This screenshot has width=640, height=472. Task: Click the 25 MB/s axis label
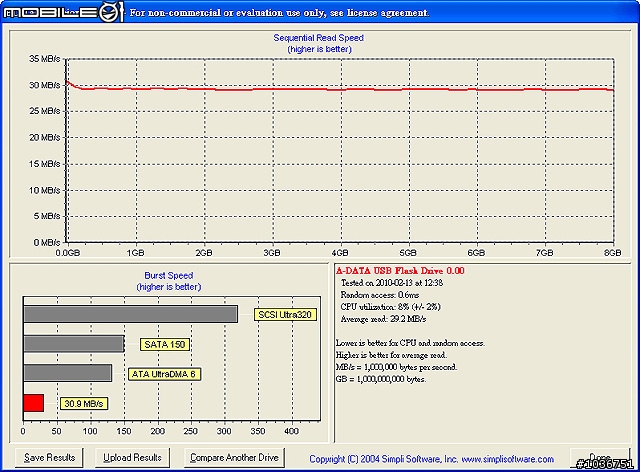click(44, 111)
